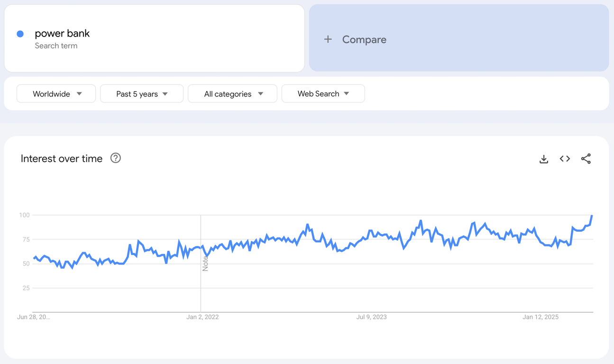Open the Web Search type dropdown
Screen dimensions: 614x364
tap(323, 93)
